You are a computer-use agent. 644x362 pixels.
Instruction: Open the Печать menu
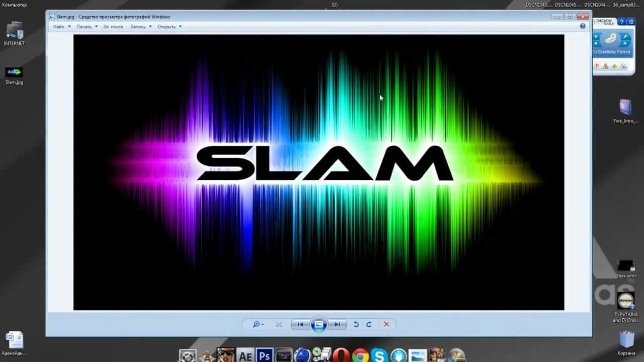pyautogui.click(x=87, y=27)
